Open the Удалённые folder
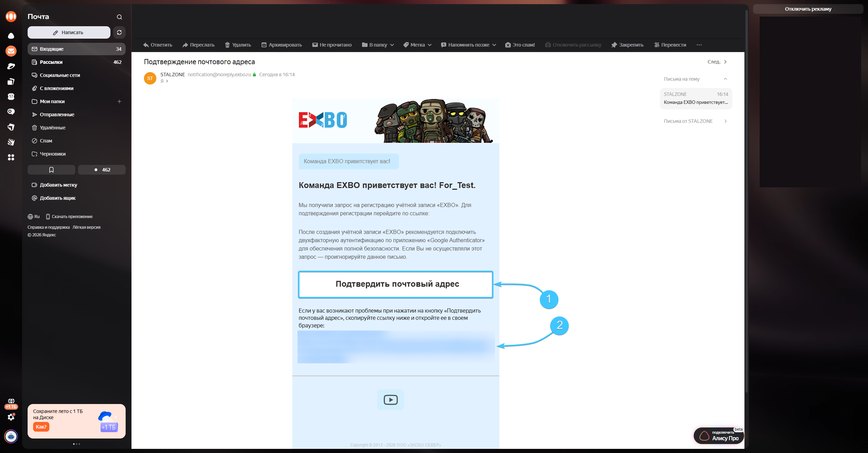Viewport: 868px width, 453px height. click(x=77, y=128)
